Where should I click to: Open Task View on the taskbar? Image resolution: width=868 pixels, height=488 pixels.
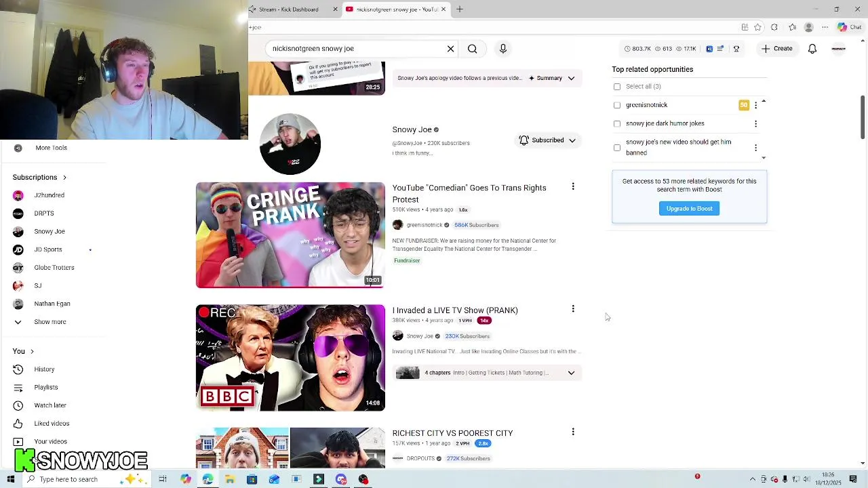pyautogui.click(x=163, y=479)
